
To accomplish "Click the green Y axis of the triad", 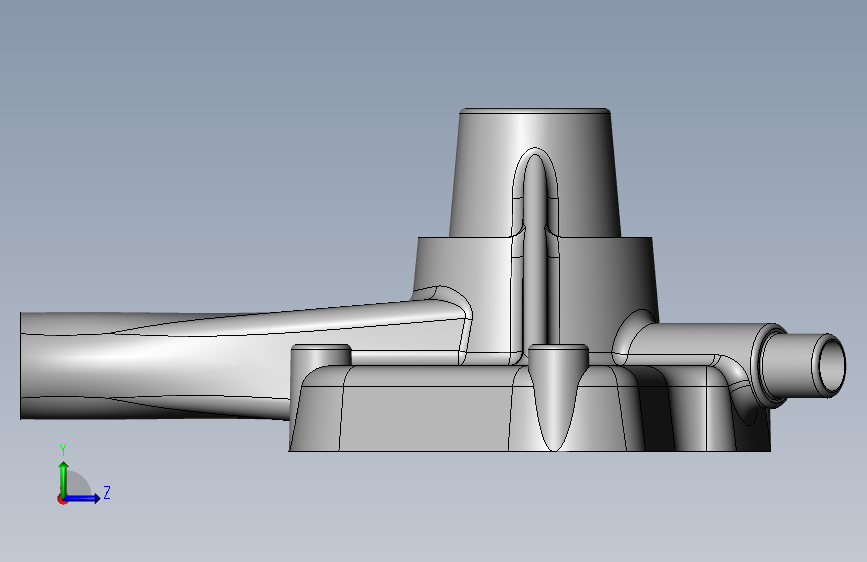I will 64,478.
